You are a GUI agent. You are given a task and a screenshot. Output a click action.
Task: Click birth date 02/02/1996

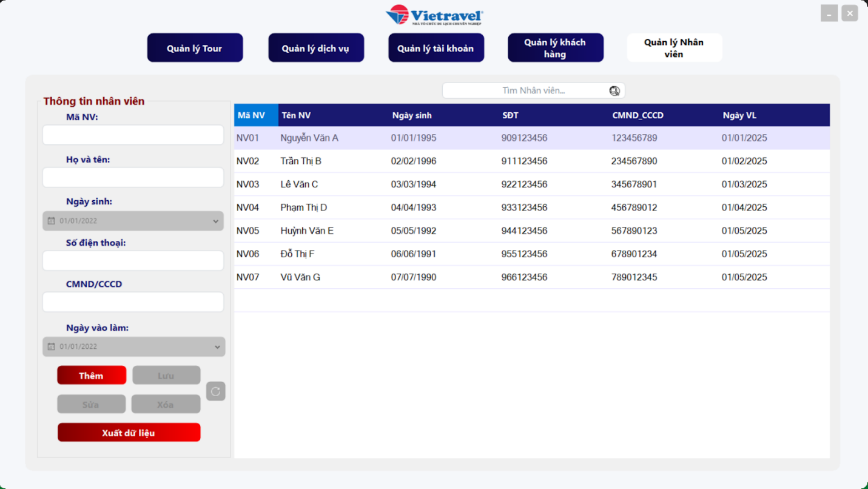(x=414, y=161)
